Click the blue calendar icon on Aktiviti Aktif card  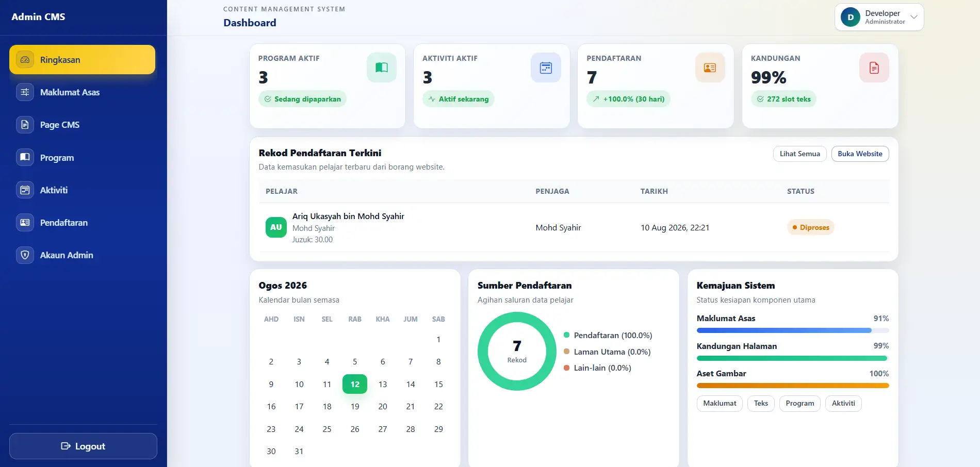pyautogui.click(x=546, y=68)
